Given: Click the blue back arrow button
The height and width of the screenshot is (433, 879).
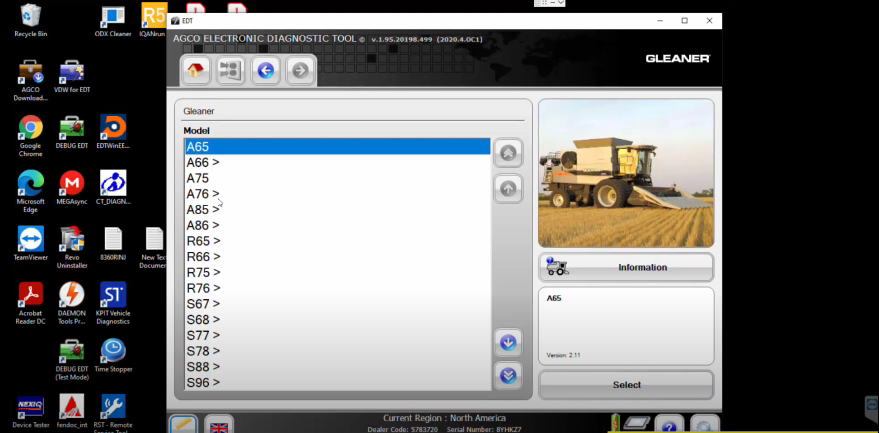Looking at the screenshot, I should click(x=265, y=70).
